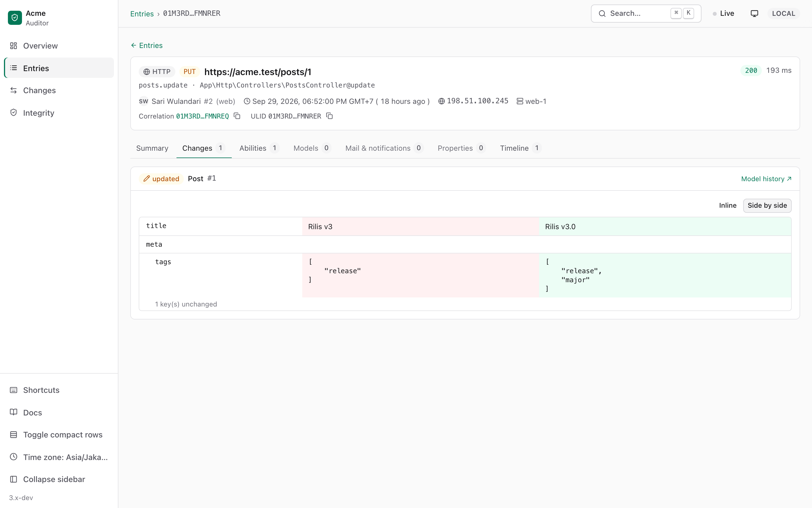Click the Entries breadcrumb link
812x508 pixels.
(142, 14)
